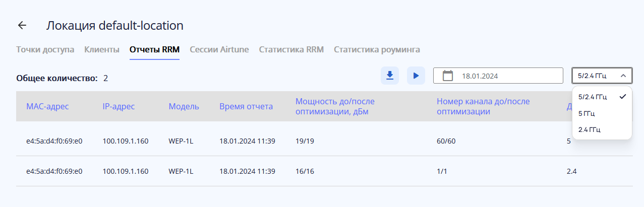Go to the Сессии Airtune tab

pos(219,50)
